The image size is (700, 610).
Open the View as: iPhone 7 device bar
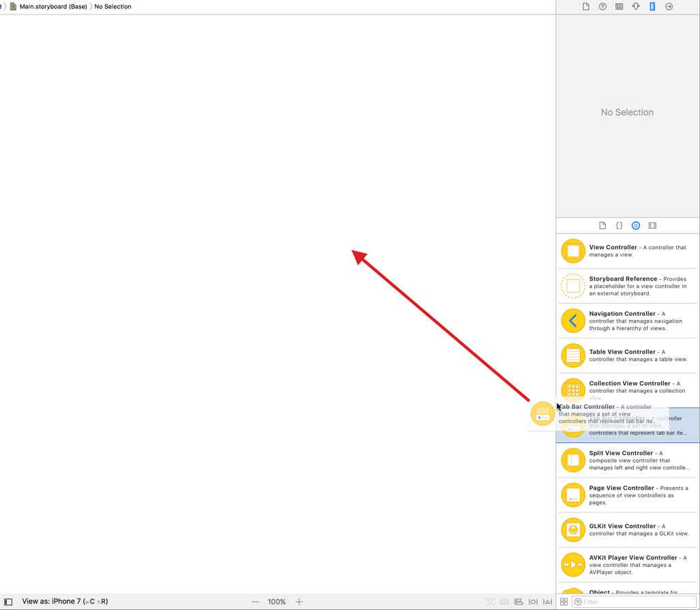click(x=65, y=602)
